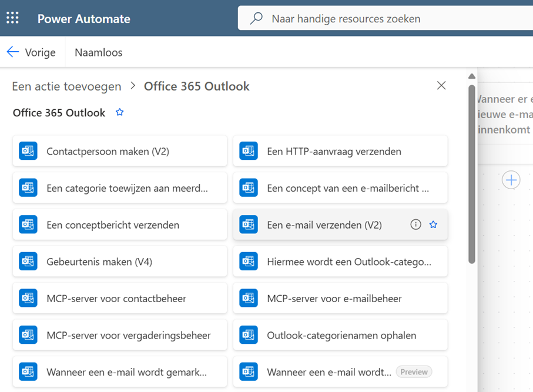Click the Outlook icon on "Gebeurtenis maken (V4)"
This screenshot has width=533, height=392.
pos(28,261)
